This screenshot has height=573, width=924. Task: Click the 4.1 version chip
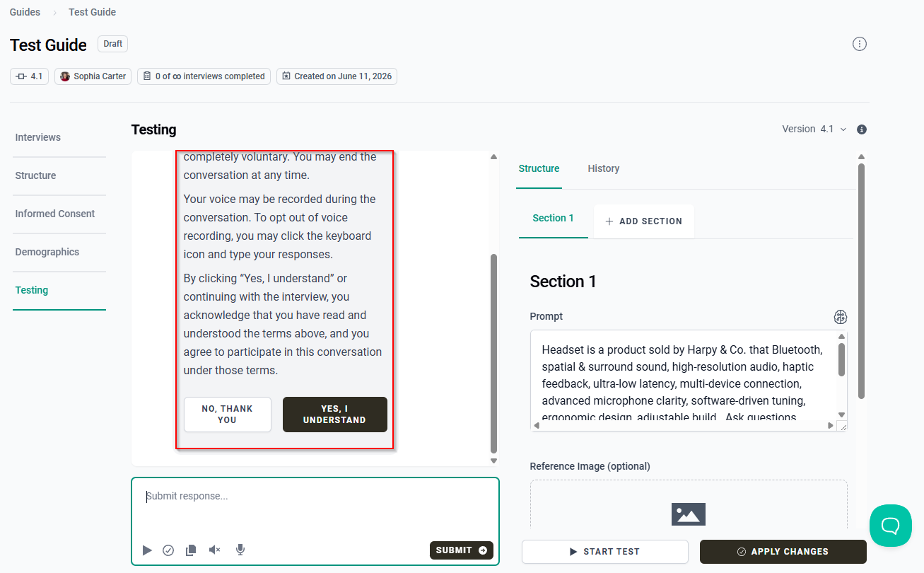pyautogui.click(x=30, y=76)
